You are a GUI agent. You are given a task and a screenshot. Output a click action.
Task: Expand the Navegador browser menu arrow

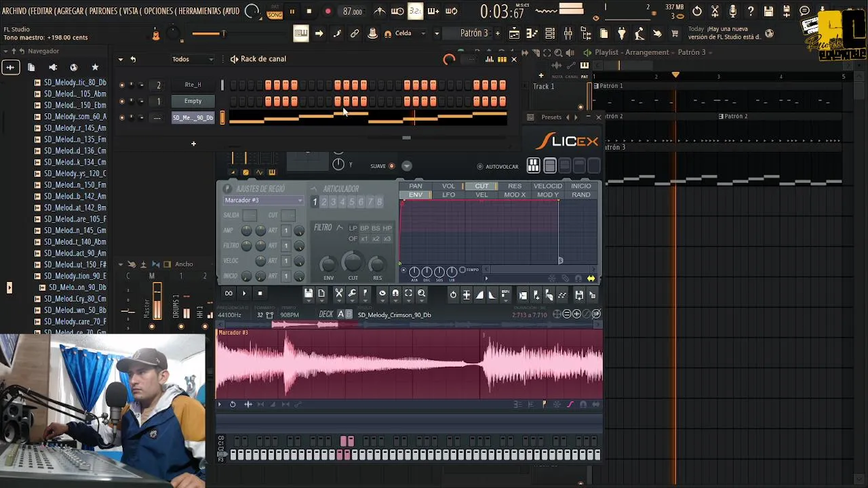pos(5,52)
